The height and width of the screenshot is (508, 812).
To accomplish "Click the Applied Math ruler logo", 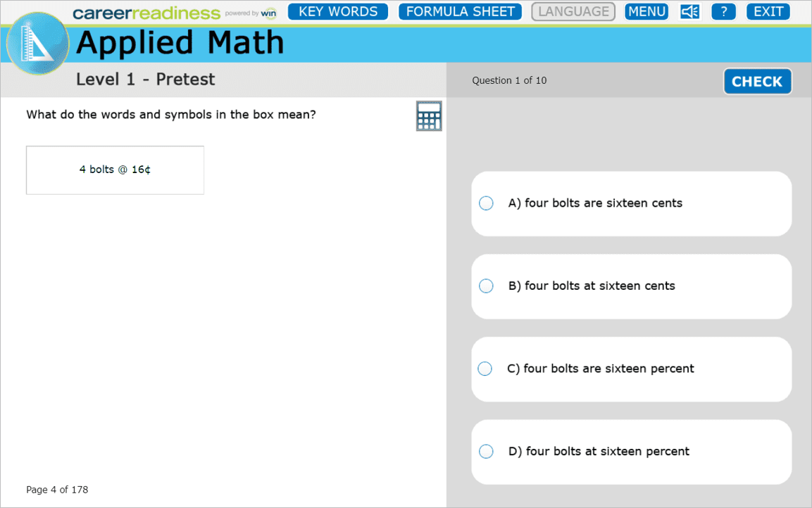I will click(37, 44).
